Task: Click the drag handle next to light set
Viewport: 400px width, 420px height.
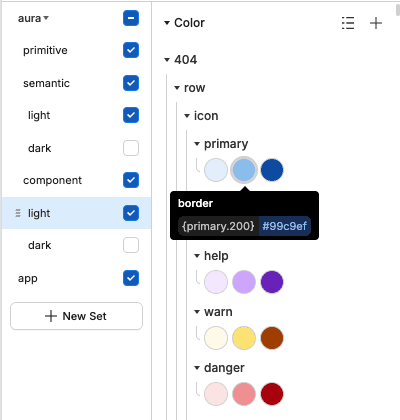Action: click(x=18, y=213)
